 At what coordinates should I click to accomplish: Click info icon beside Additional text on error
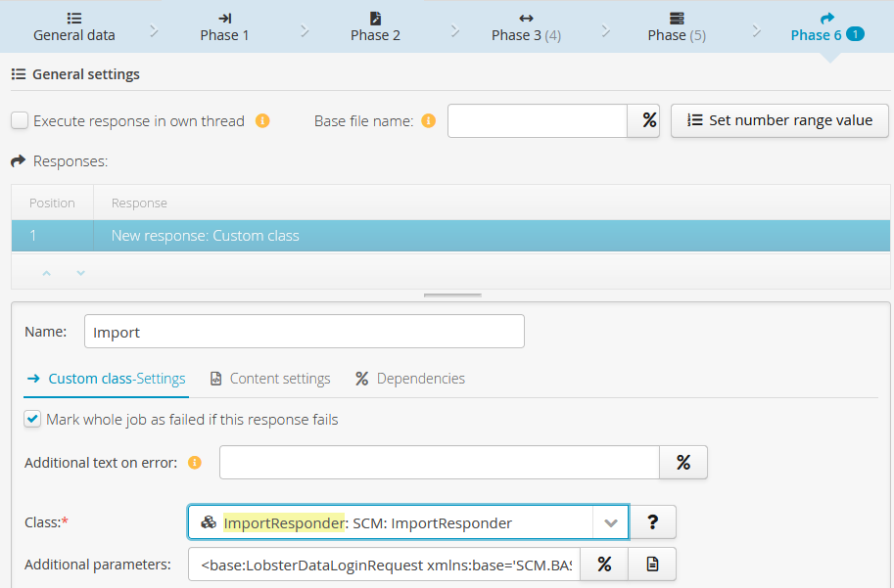(194, 463)
